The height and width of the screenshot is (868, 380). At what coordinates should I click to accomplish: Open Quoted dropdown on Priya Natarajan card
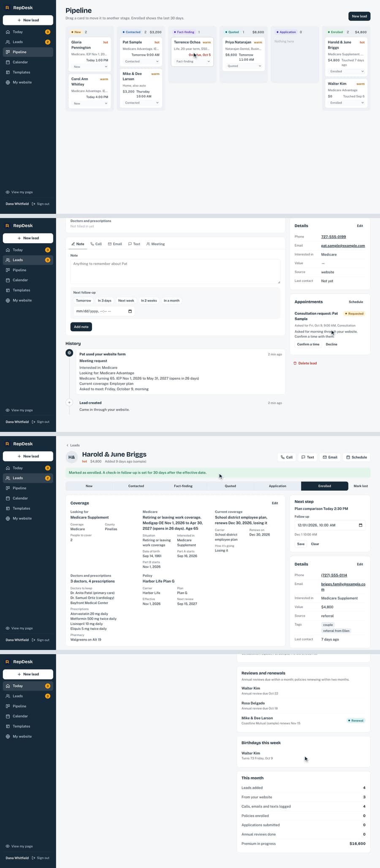[244, 66]
